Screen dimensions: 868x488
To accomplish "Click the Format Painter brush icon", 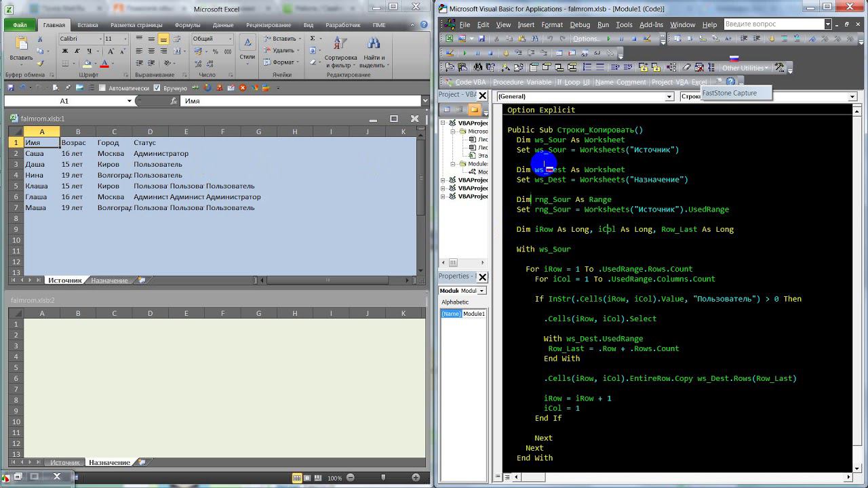I will pyautogui.click(x=41, y=63).
